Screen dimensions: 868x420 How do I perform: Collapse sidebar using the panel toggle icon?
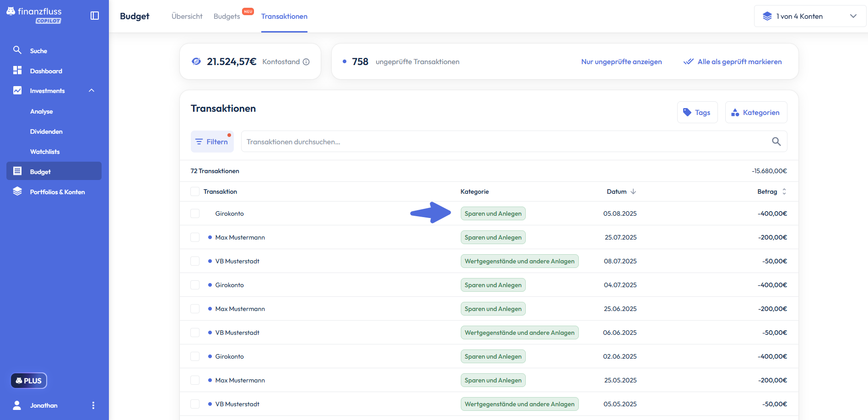point(95,16)
